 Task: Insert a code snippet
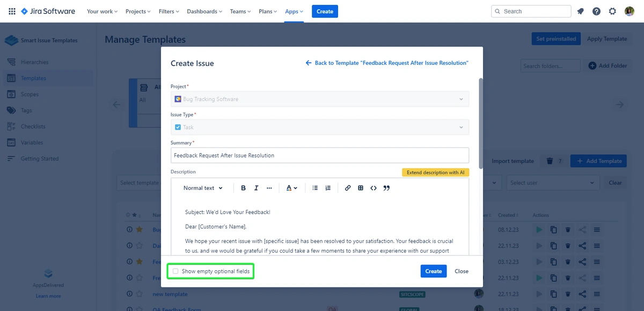coord(374,188)
